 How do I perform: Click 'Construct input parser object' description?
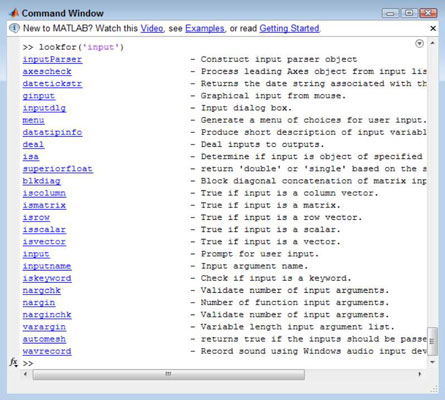279,59
